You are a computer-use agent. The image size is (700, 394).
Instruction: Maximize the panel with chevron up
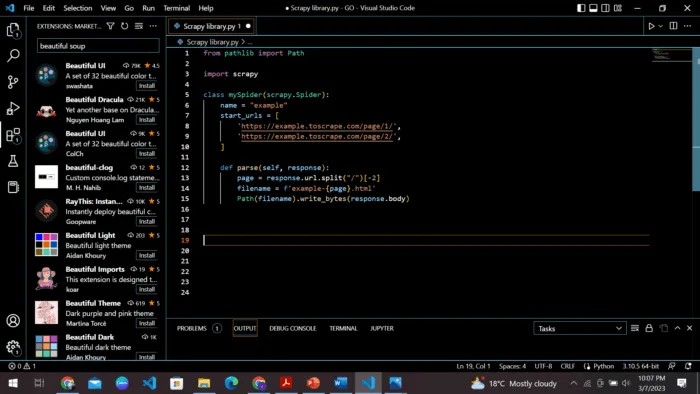pos(677,328)
